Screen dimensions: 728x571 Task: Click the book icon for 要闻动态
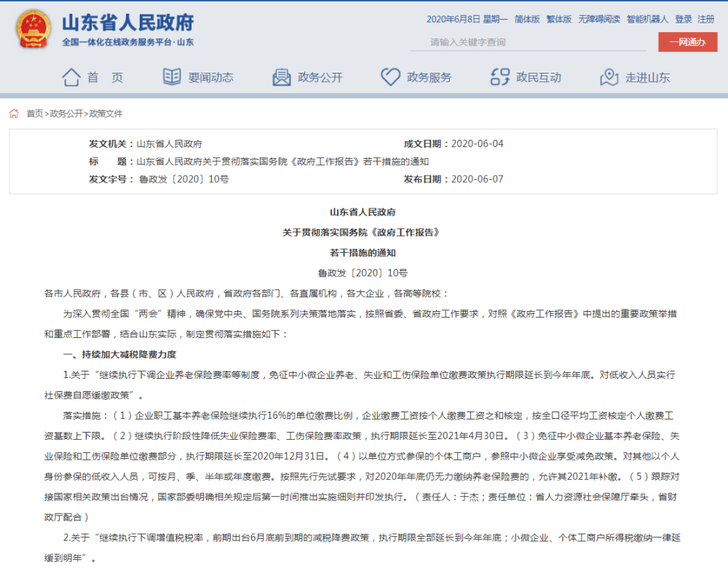click(171, 76)
